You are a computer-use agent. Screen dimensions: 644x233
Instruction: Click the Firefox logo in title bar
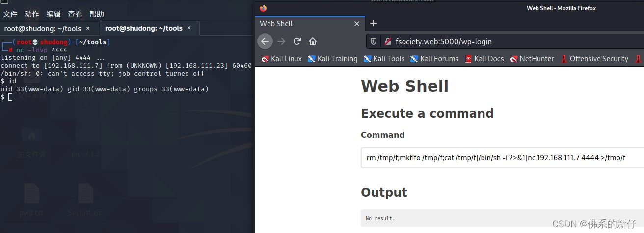click(264, 8)
